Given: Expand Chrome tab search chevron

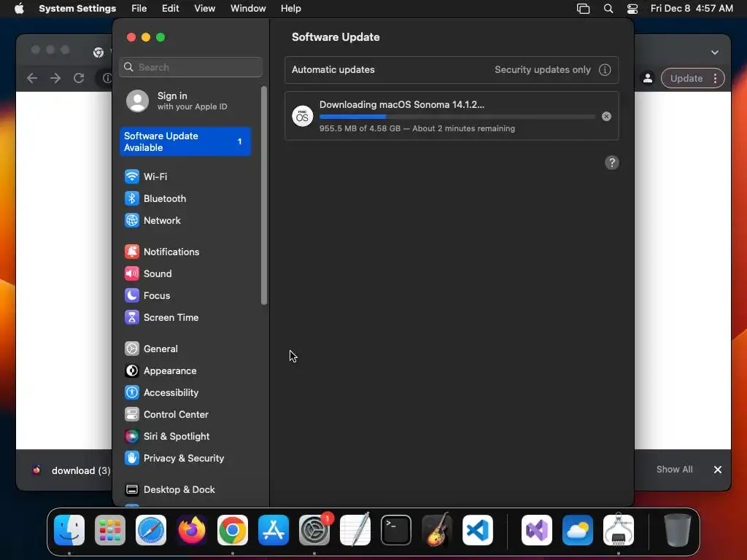Looking at the screenshot, I should tap(715, 52).
